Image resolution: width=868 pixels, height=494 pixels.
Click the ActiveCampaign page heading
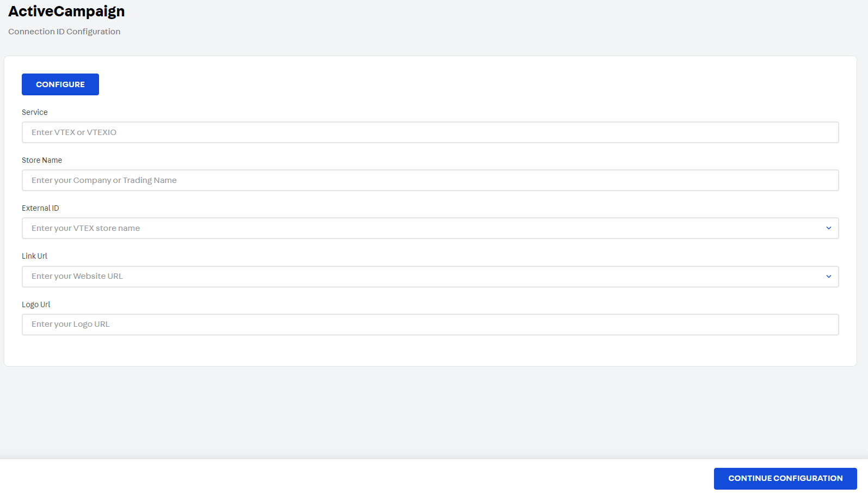pos(66,11)
